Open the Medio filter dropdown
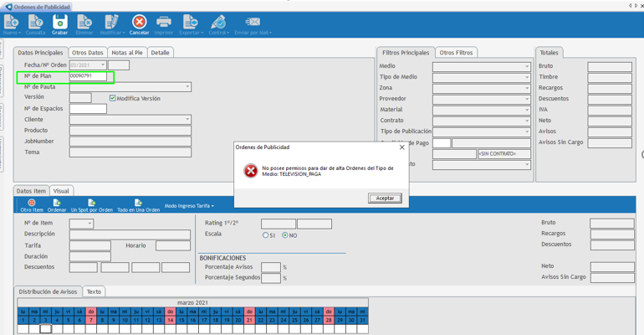 [526, 66]
